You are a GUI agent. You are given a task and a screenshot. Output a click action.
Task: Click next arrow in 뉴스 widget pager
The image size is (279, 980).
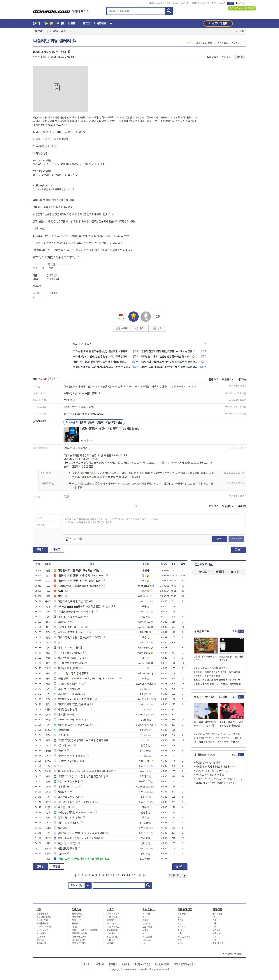242,697
